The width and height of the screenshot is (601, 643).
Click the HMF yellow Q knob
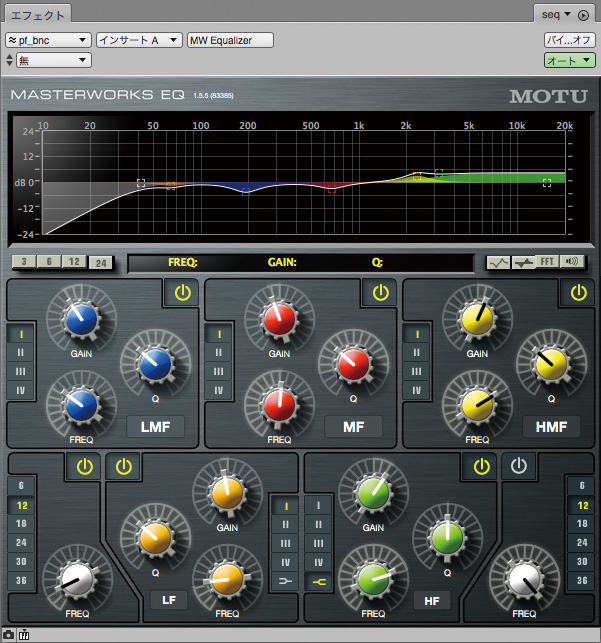pos(551,364)
